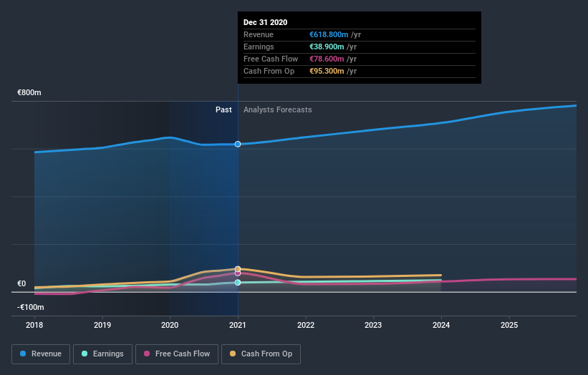
Task: Click the 'Earnings' row label in tooltip
Action: point(259,47)
